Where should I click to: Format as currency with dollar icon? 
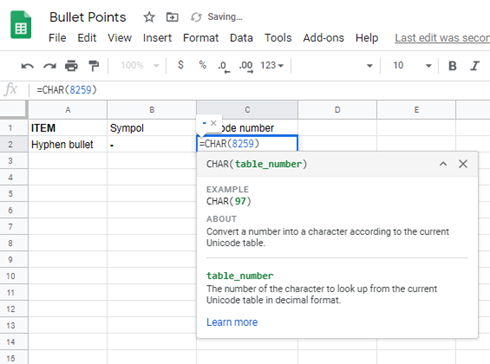181,65
